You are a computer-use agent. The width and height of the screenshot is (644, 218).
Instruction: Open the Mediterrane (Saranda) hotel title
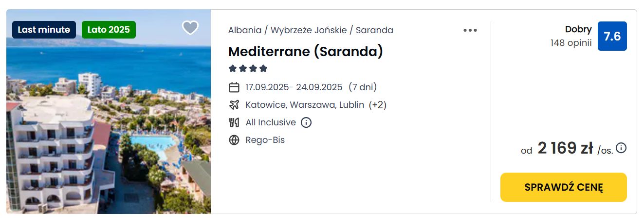[x=306, y=51]
